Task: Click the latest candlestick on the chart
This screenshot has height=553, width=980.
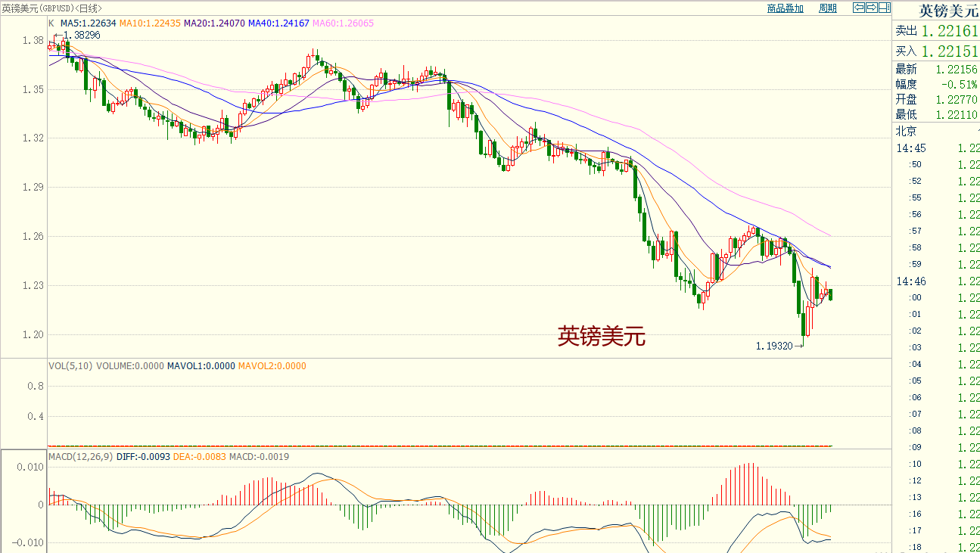Action: click(x=831, y=295)
